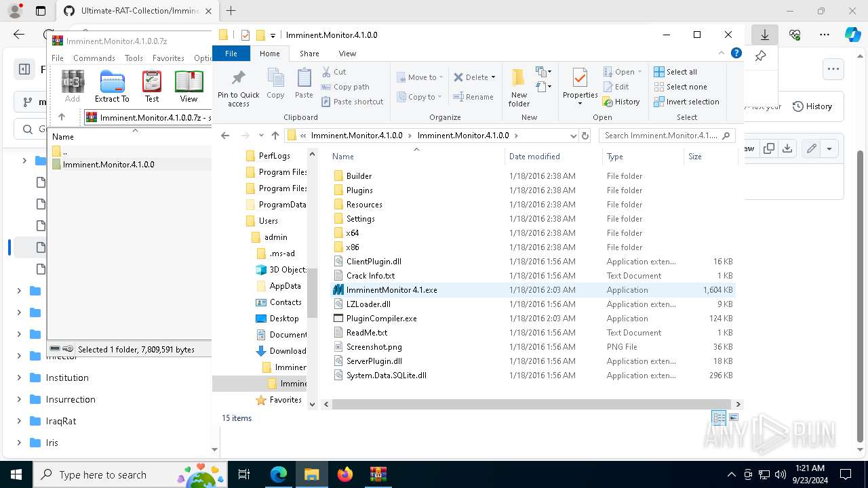Open WinRAR Tools menu

click(134, 58)
